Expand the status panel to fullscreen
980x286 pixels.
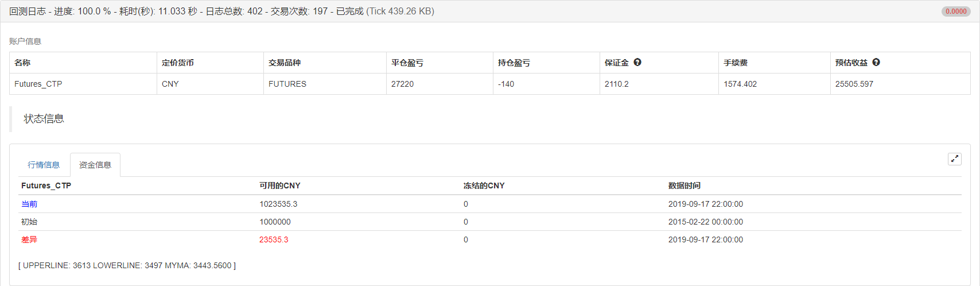[x=954, y=159]
